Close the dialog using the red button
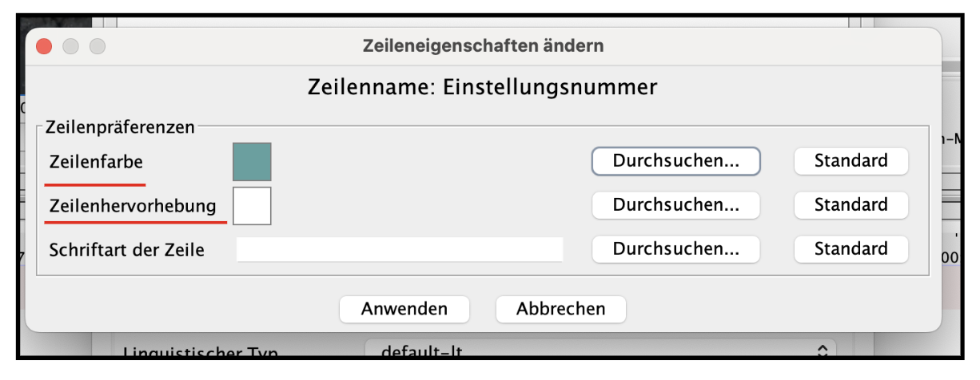This screenshot has width=980, height=380. pyautogui.click(x=44, y=47)
